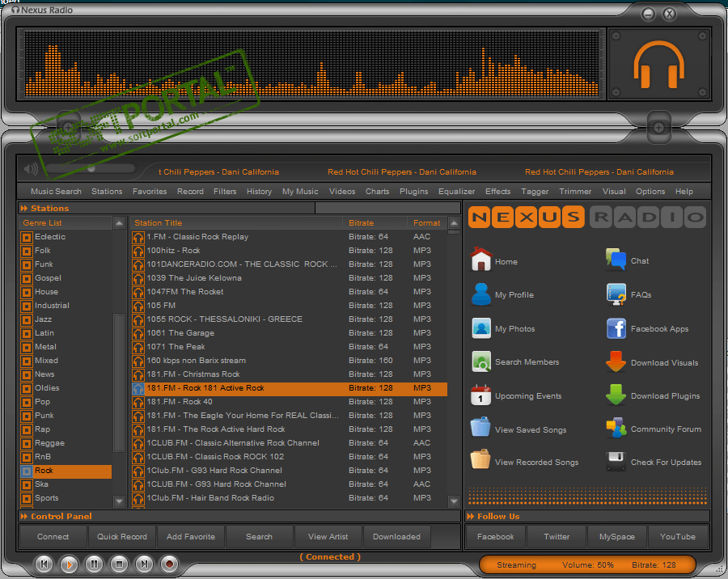
Task: Select the Reggae genre
Action: click(49, 443)
